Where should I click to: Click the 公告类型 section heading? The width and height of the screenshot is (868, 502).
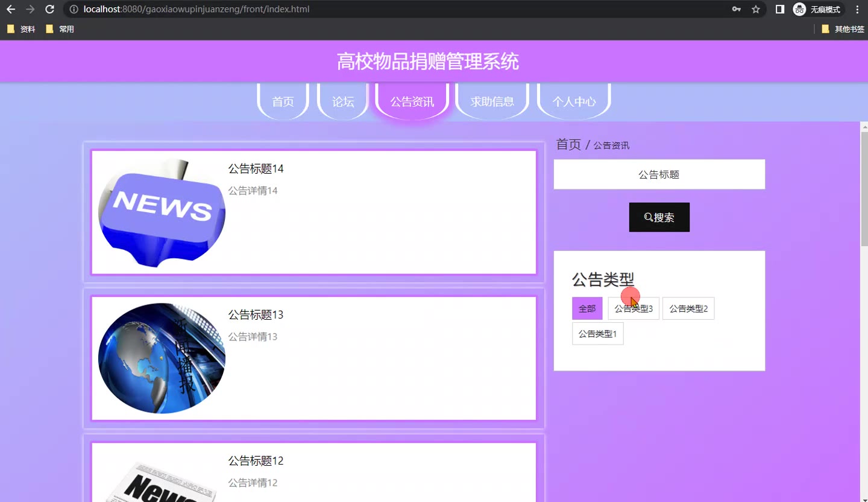coord(603,279)
